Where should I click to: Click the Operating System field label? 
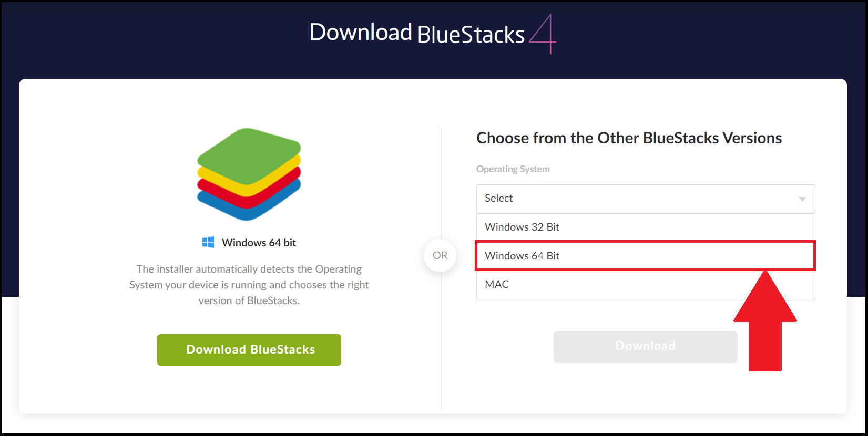coord(513,169)
